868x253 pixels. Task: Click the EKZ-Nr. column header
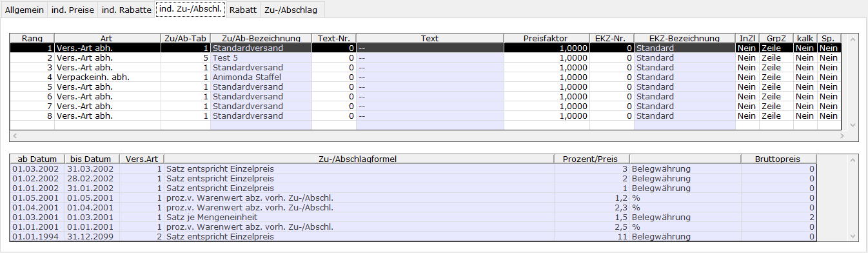[x=611, y=39]
